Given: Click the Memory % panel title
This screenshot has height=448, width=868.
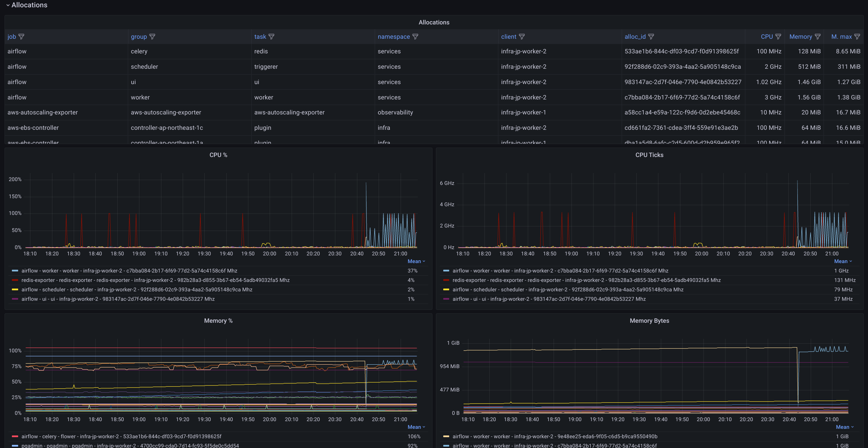Looking at the screenshot, I should 218,321.
